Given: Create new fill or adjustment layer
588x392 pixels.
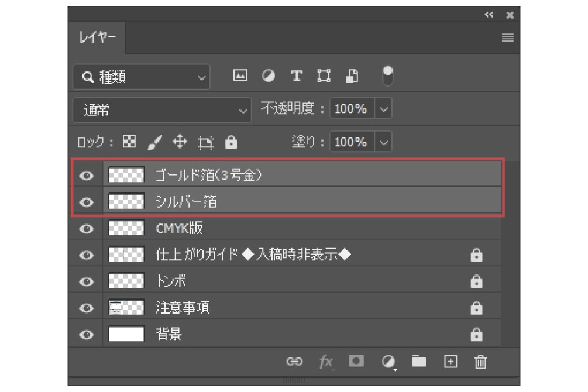Looking at the screenshot, I should pos(388,362).
